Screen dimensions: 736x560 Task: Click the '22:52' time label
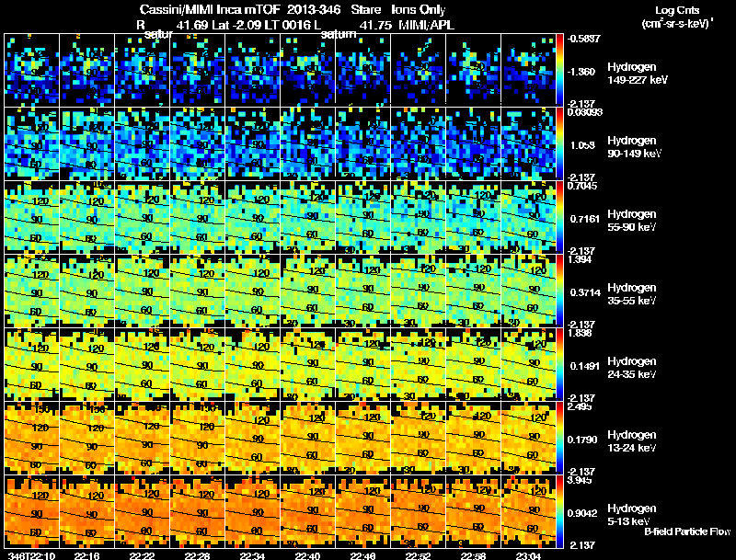[x=419, y=556]
